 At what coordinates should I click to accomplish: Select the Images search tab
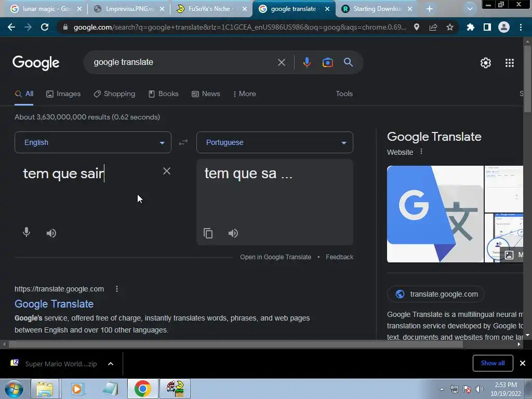pos(63,94)
